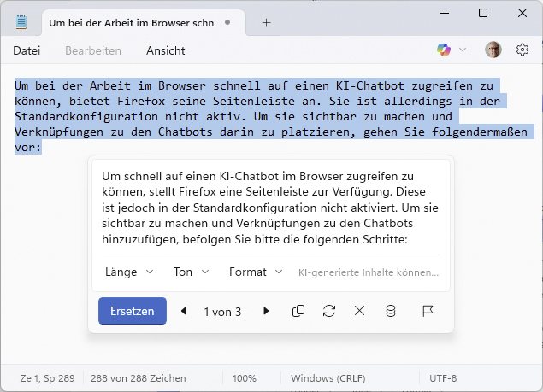543x392 pixels.
Task: Click 'Windows (CRLF)' line ending status
Action: pyautogui.click(x=328, y=378)
